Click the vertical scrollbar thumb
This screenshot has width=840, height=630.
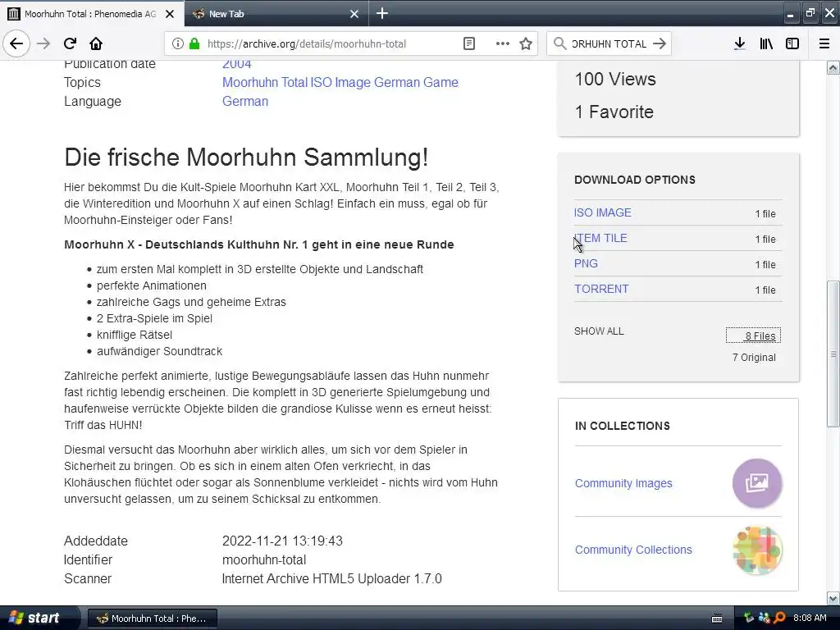tap(833, 354)
